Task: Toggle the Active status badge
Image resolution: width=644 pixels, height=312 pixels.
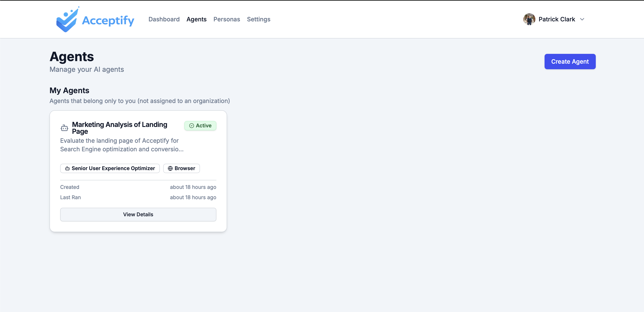Action: [200, 125]
